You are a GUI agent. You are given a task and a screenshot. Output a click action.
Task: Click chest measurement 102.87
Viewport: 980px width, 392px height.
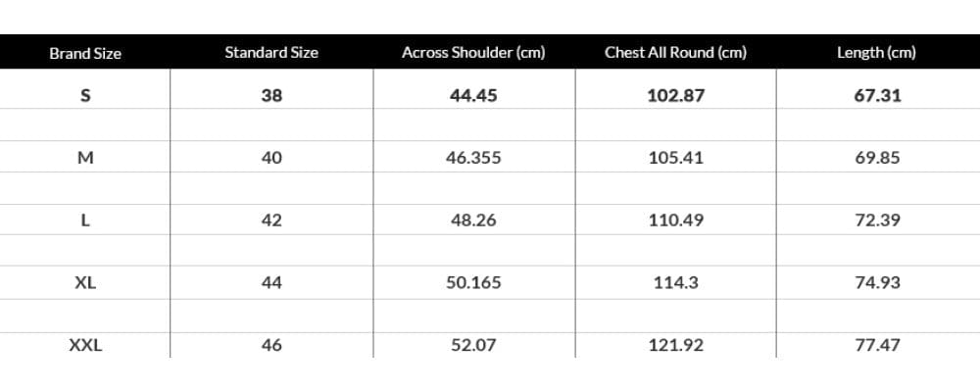coord(675,95)
